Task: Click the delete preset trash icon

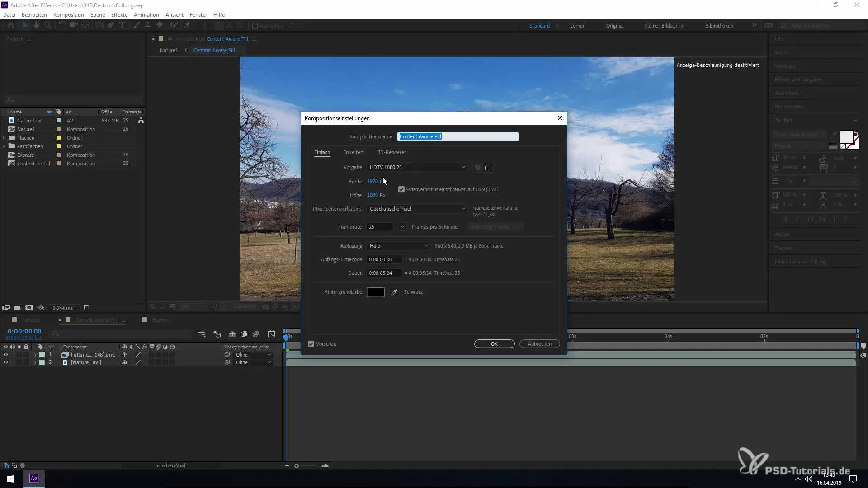Action: 487,168
